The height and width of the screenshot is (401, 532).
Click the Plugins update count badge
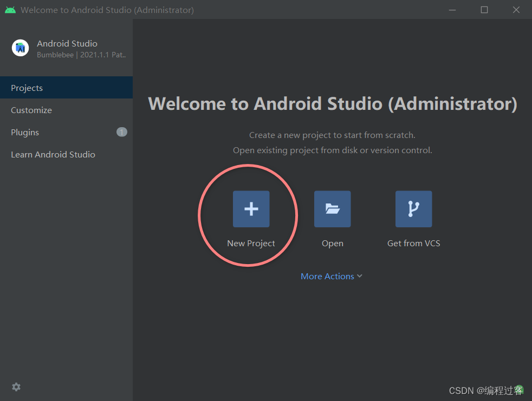122,132
